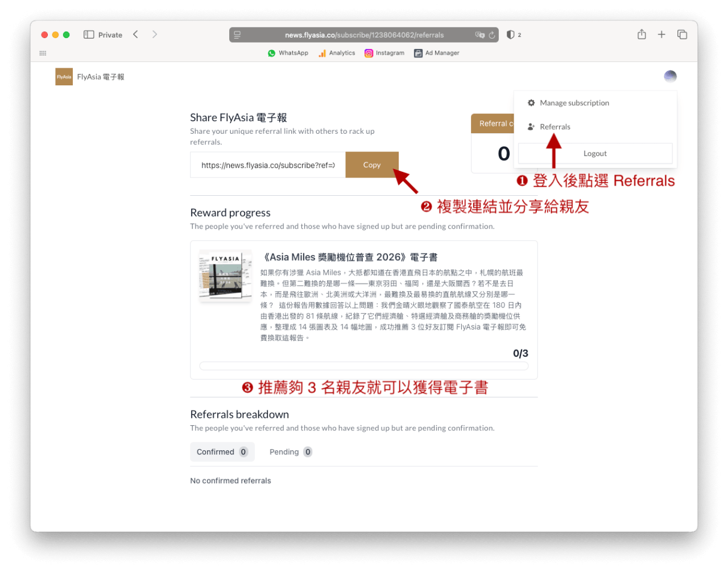Open the page menu icon in address bar

[x=237, y=35]
